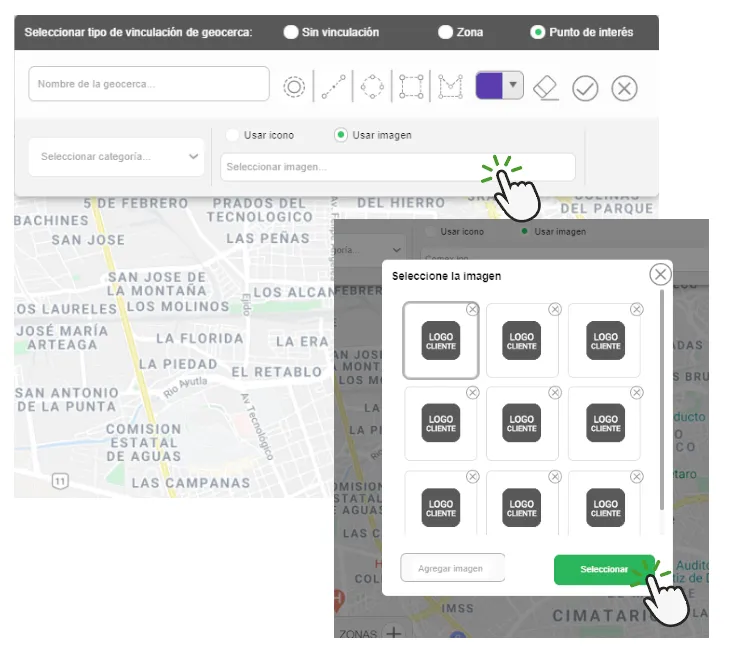Click the image dialog vertical scrollbar
The width and height of the screenshot is (733, 649).
661,400
